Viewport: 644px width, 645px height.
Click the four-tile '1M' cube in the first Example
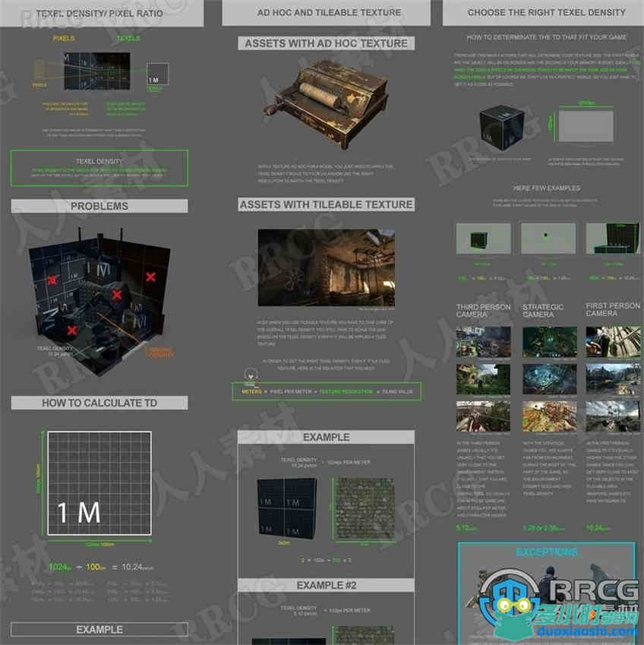[x=287, y=509]
